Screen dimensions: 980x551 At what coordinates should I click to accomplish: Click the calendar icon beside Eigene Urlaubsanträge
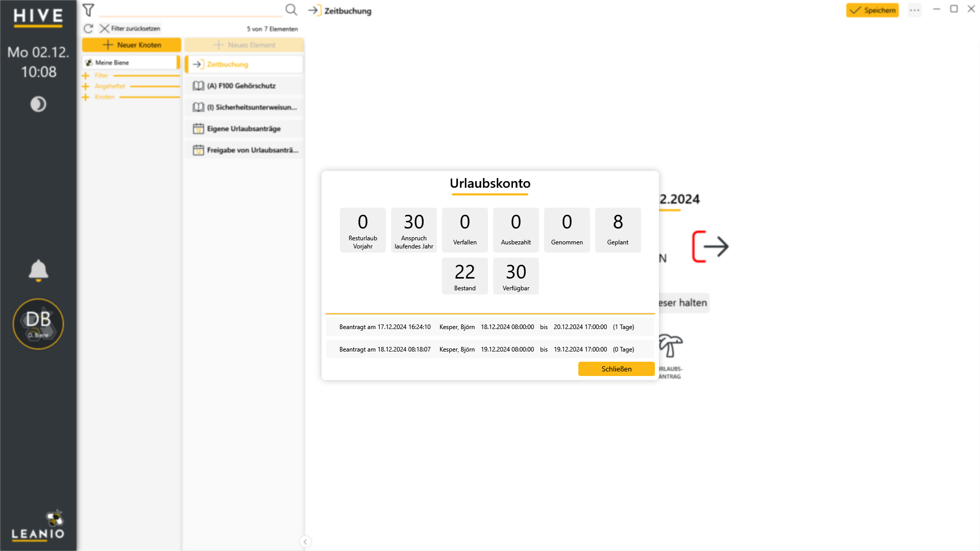(199, 129)
